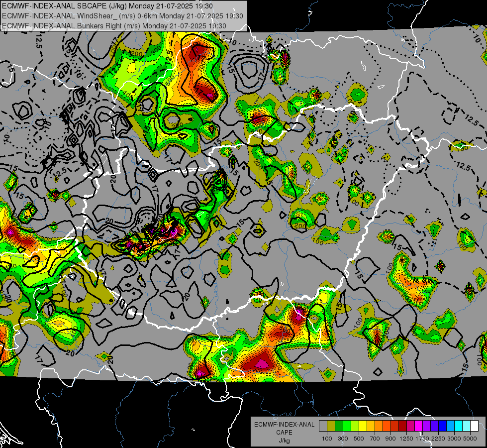Image resolution: width=487 pixels, height=448 pixels.
Task: Pick the pure blue legend swatch after 2250
Action: [x=443, y=426]
